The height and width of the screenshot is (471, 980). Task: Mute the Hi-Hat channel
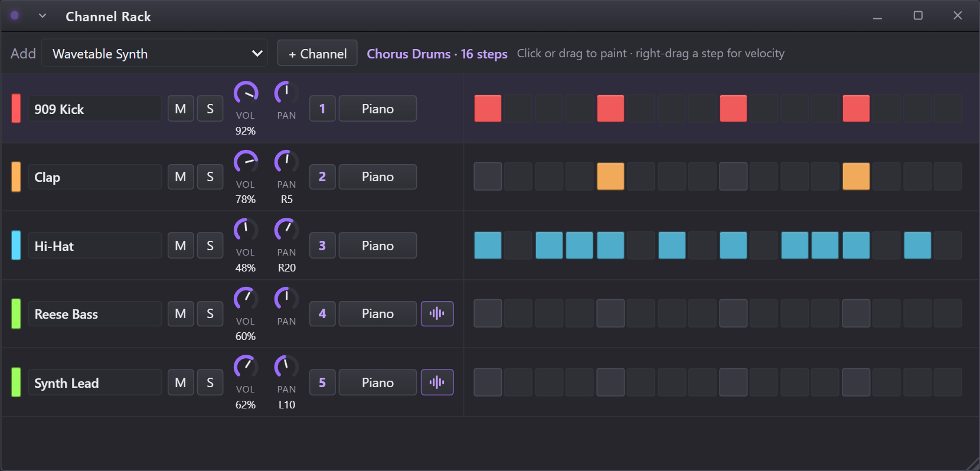click(181, 246)
